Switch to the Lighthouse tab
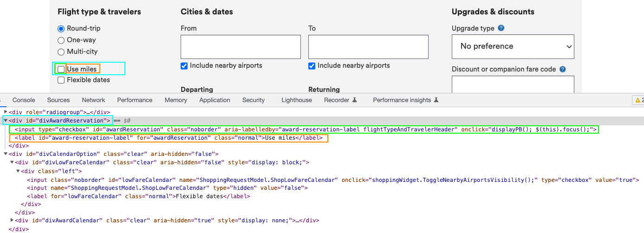 [297, 100]
